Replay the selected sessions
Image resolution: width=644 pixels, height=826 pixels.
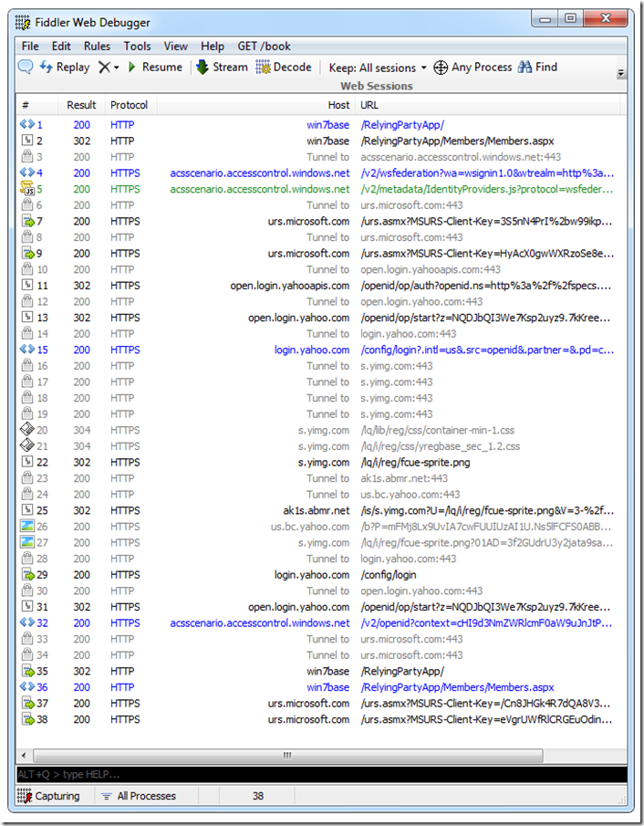(65, 68)
